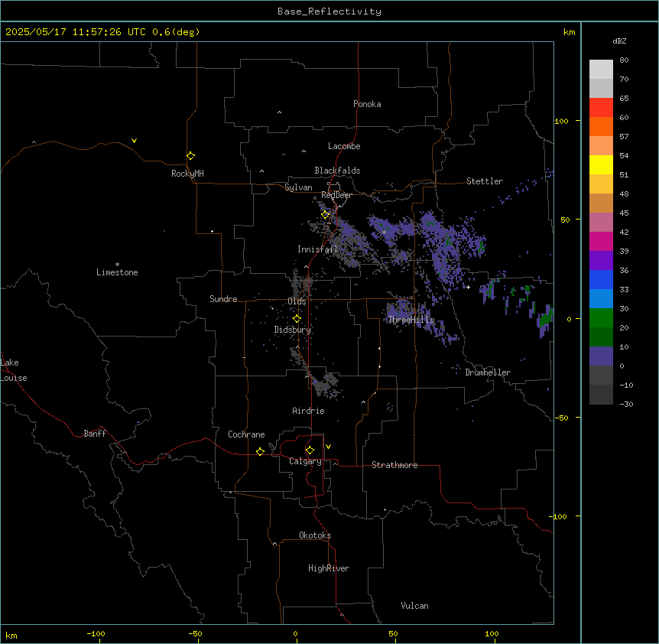Select the purple 39-36 dBZ legend swatch
This screenshot has width=659, height=644.
click(x=601, y=260)
